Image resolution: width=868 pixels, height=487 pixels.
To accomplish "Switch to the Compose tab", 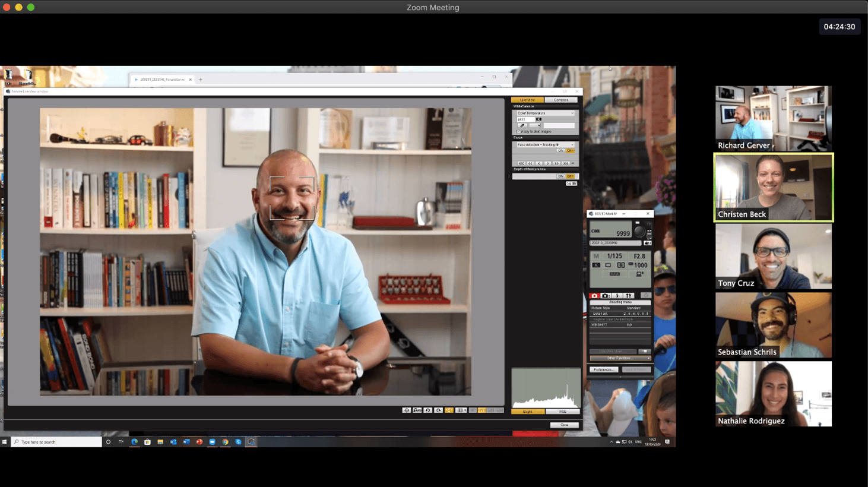I will 561,100.
